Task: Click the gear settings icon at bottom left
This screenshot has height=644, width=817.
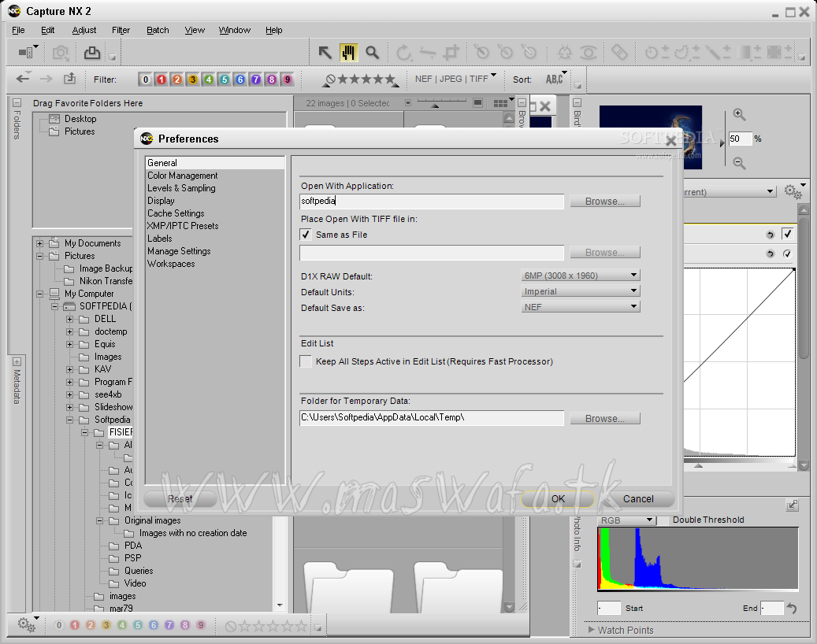Action: click(26, 624)
